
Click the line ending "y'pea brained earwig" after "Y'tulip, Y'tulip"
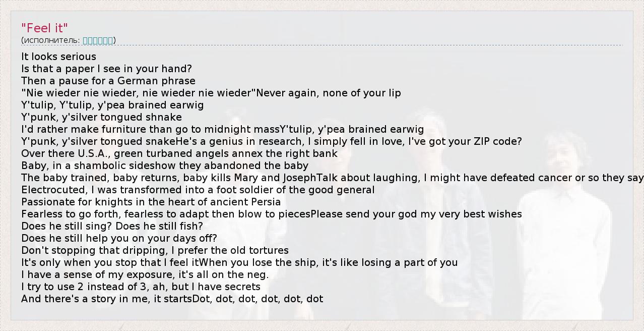112,105
